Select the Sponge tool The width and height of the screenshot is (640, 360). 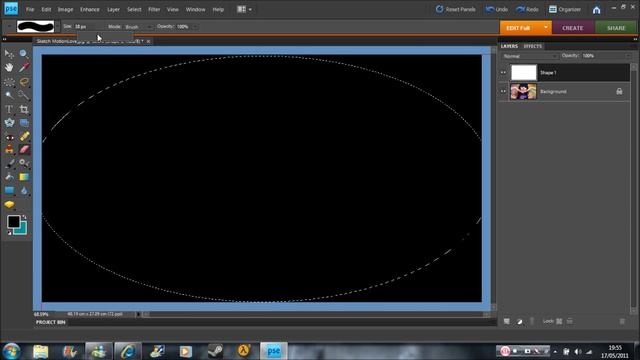point(9,204)
